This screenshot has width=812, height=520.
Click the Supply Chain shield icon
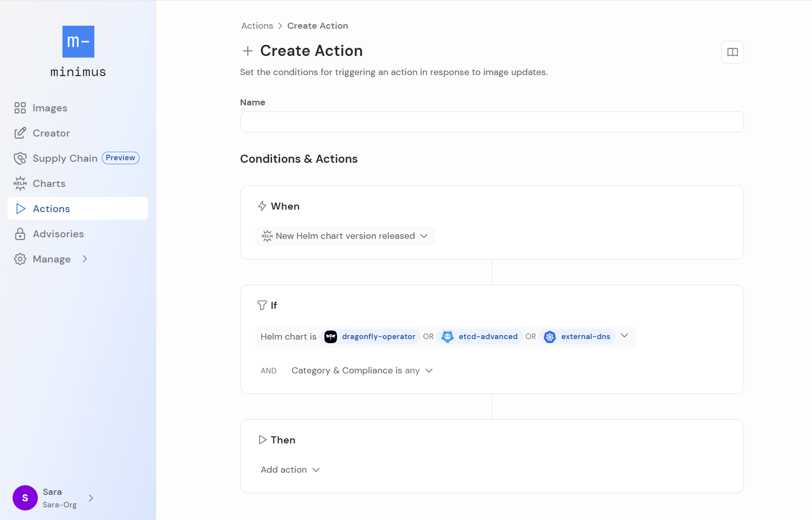click(x=20, y=158)
